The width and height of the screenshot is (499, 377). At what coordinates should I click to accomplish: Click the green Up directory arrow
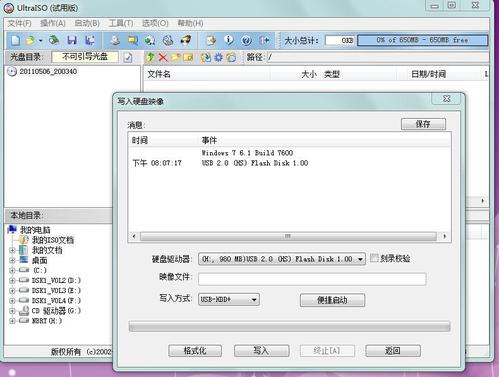click(150, 57)
